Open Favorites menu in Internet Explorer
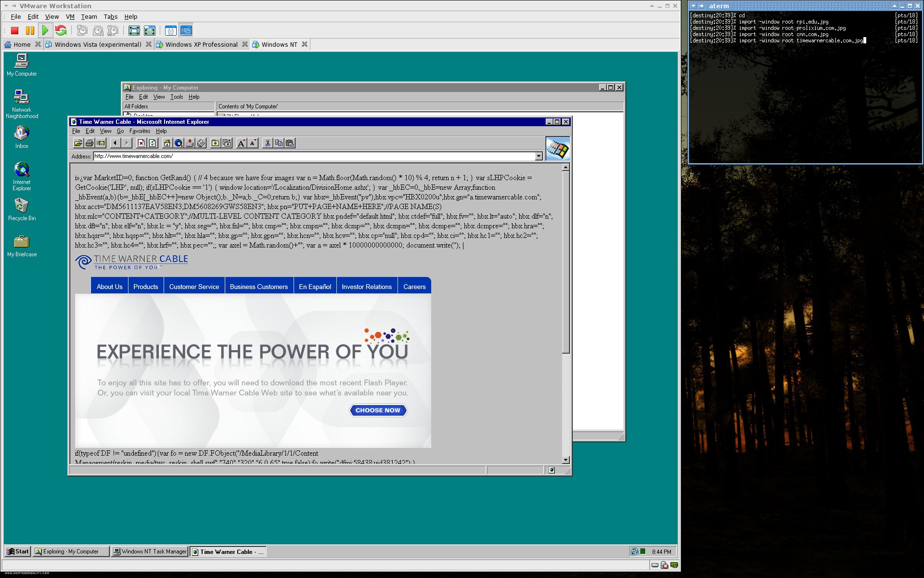 (x=140, y=131)
